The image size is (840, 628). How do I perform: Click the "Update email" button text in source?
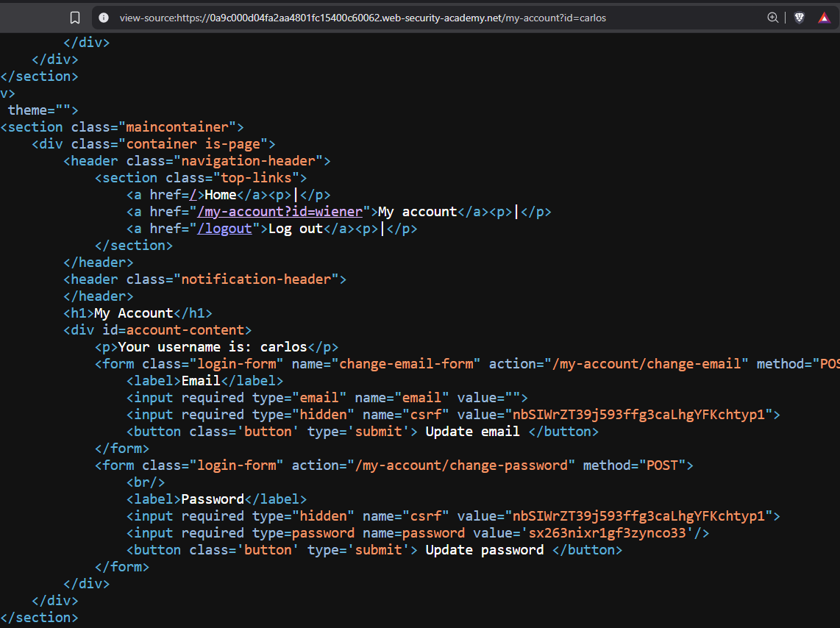pyautogui.click(x=472, y=432)
